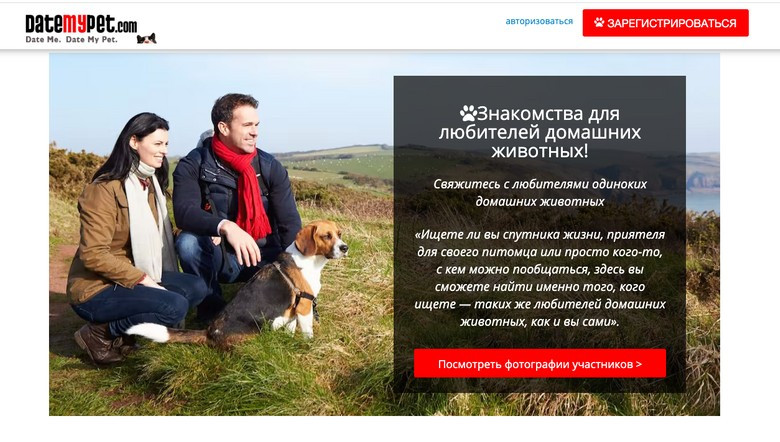Screen dimensions: 780x442
Task: Click the headline Знакомства для любителей домашних животных
Action: tap(540, 132)
